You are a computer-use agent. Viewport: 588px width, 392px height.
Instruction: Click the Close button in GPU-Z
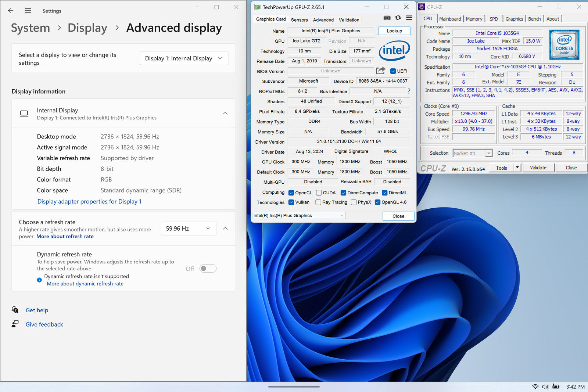pyautogui.click(x=398, y=216)
